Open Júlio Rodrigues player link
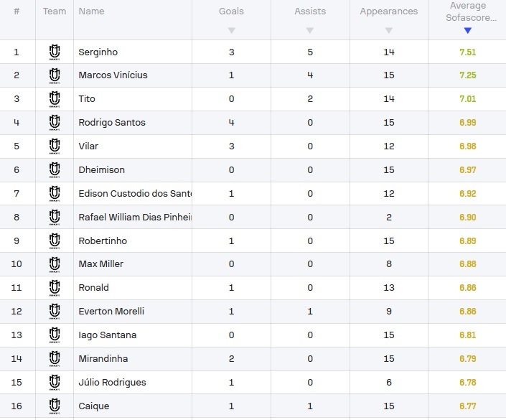506x420 pixels. [x=112, y=383]
